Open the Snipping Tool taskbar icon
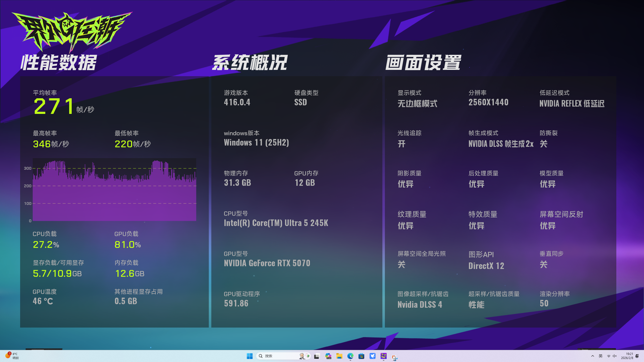The height and width of the screenshot is (362, 644). click(394, 357)
